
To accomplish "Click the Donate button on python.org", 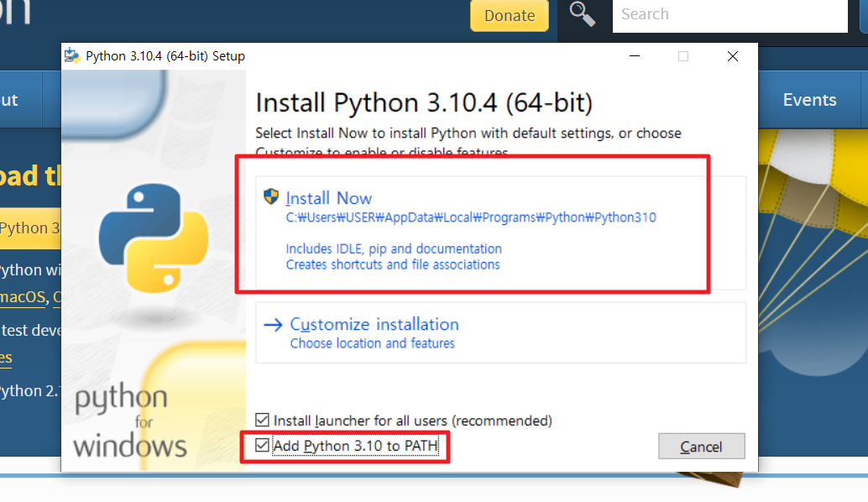I will [x=510, y=15].
